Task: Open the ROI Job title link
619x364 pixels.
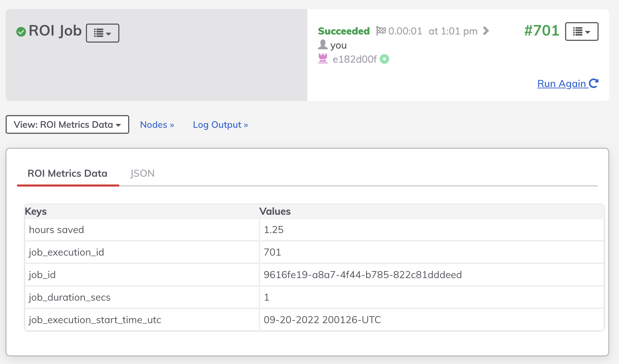Action: pyautogui.click(x=55, y=31)
